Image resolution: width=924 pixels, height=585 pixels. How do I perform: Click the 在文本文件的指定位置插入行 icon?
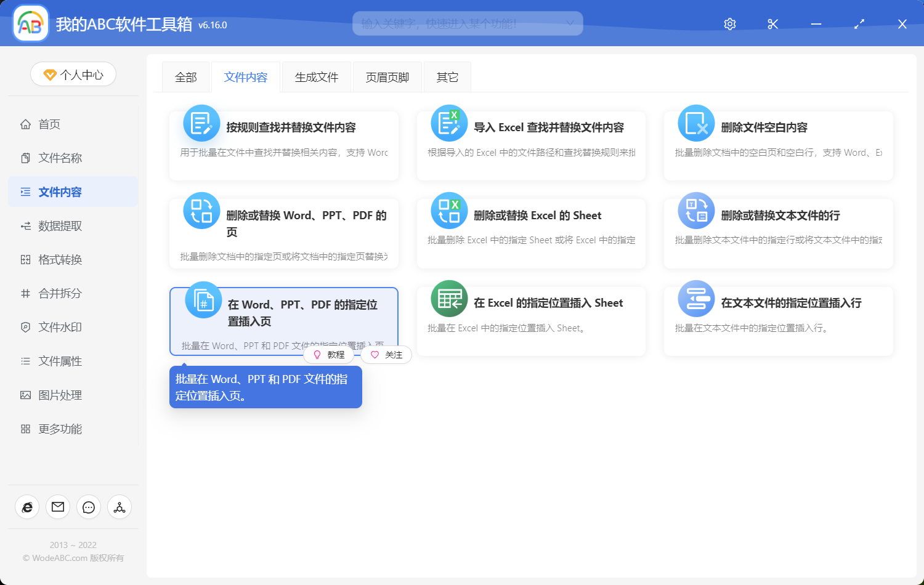pyautogui.click(x=696, y=299)
